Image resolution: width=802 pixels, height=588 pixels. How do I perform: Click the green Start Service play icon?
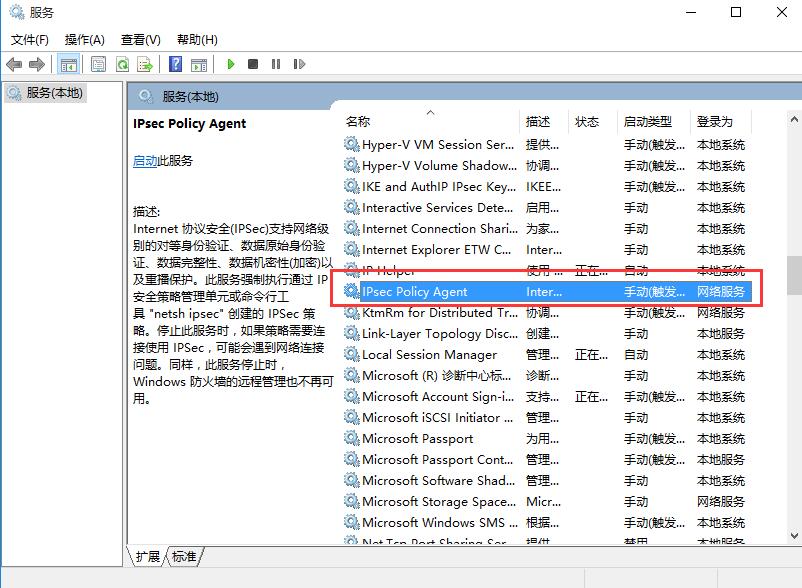(x=231, y=64)
